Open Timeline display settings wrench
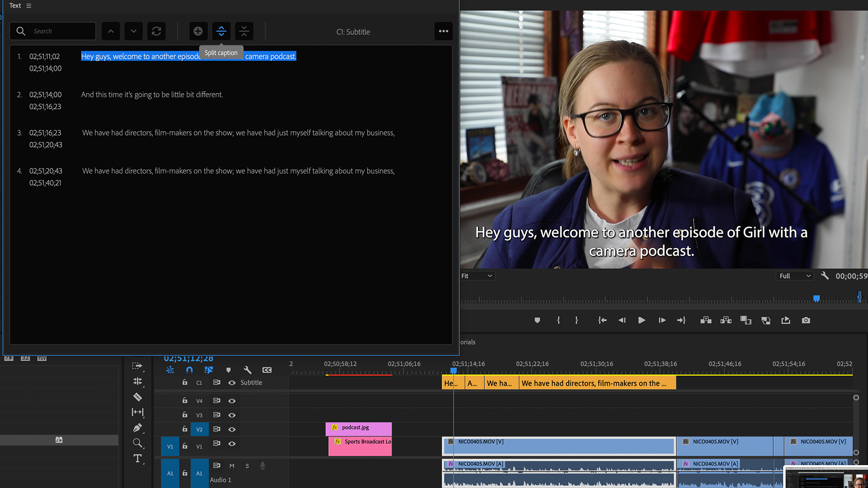 point(247,370)
